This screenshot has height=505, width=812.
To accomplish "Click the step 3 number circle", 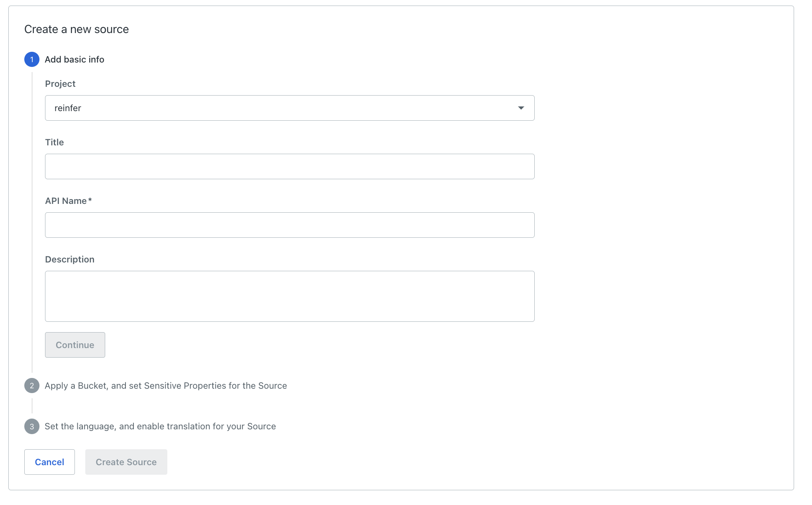I will (32, 426).
